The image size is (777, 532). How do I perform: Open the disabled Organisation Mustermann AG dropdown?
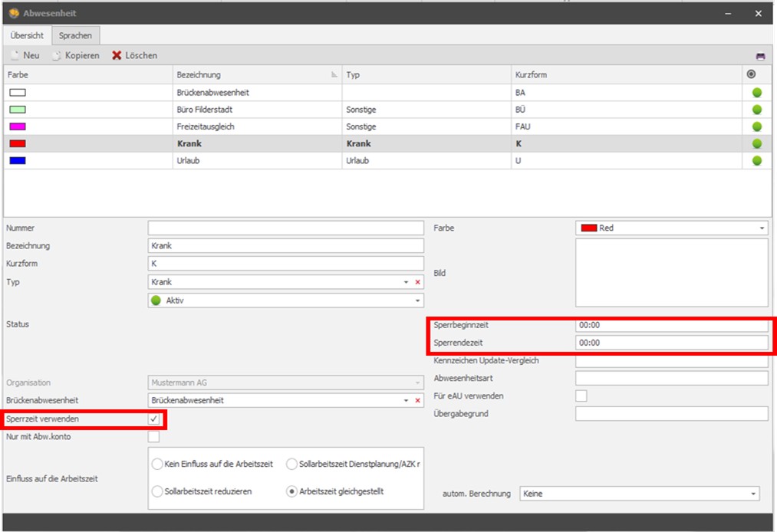pos(285,383)
